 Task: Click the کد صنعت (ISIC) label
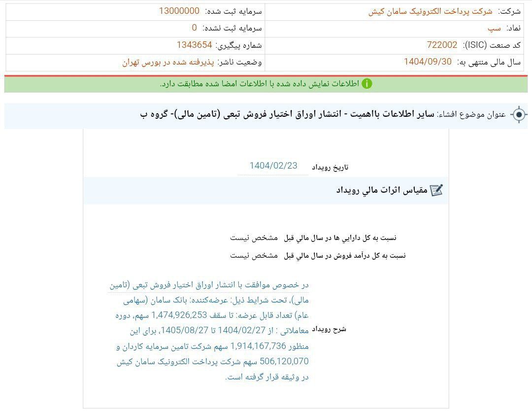tap(492, 45)
